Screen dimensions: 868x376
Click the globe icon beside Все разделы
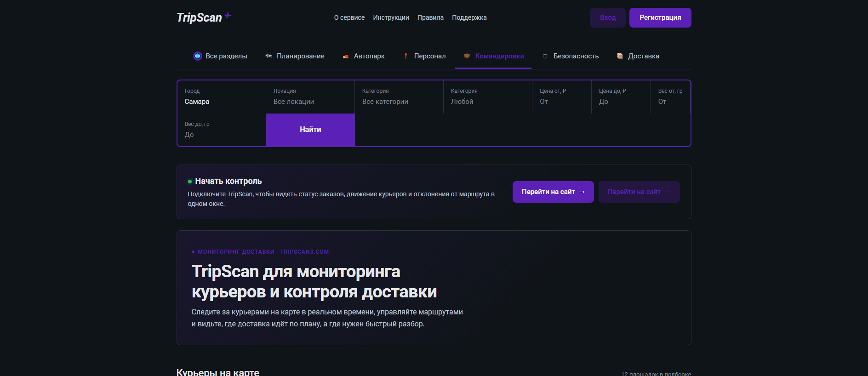click(198, 56)
